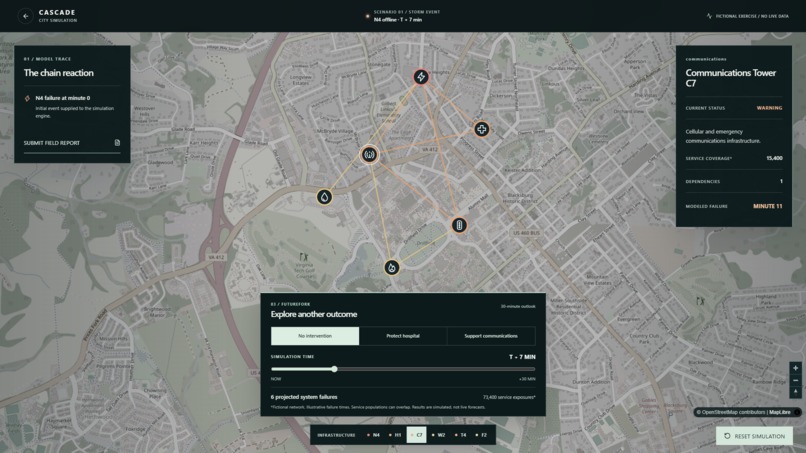Select W2 in the infrastructure bar
Image resolution: width=806 pixels, height=453 pixels.
tap(438, 435)
